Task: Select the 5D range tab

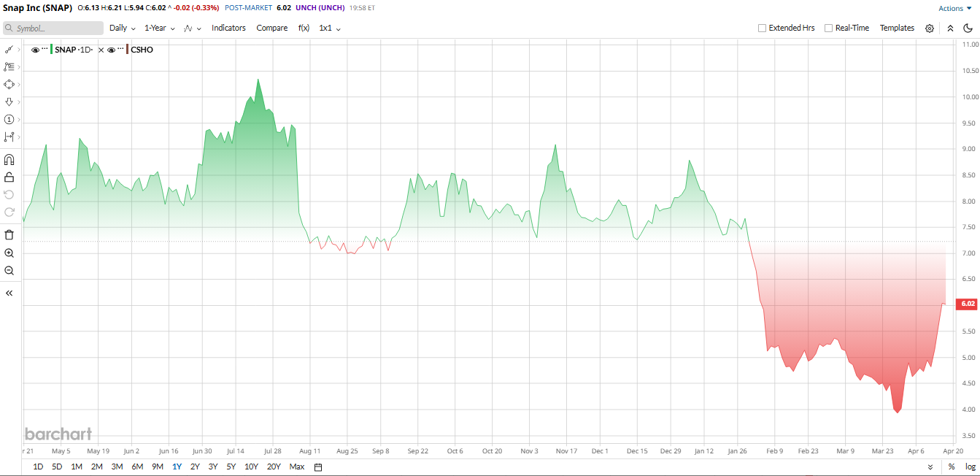Action: (57, 467)
